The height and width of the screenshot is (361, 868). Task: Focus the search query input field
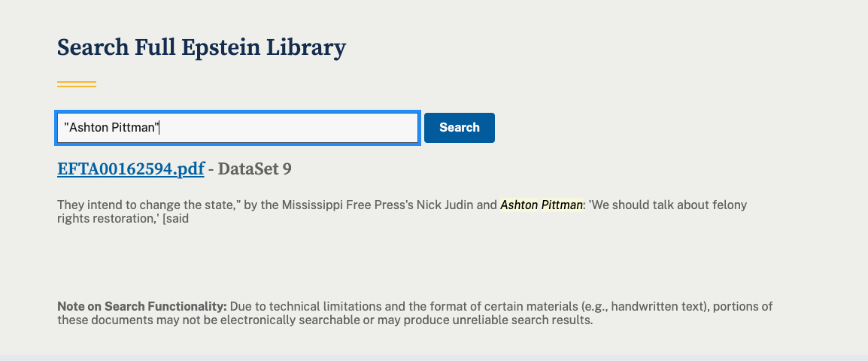click(286, 128)
